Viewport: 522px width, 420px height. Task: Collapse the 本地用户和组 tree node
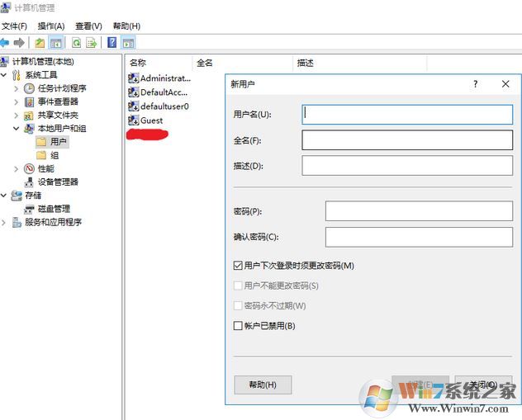pos(17,129)
